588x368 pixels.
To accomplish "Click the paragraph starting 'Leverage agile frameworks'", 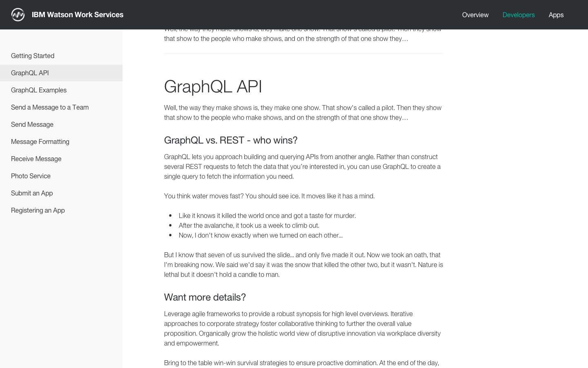I will coord(302,328).
